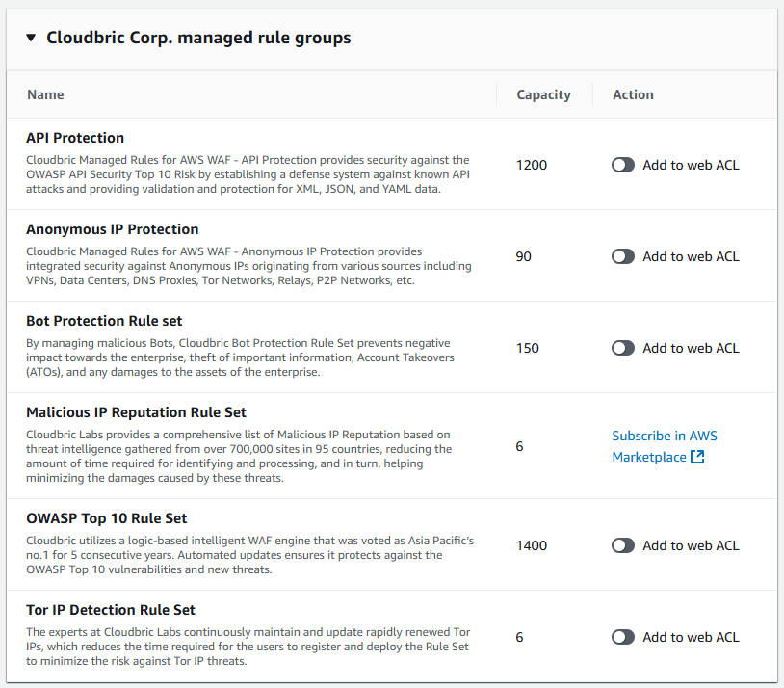Image resolution: width=784 pixels, height=688 pixels.
Task: Click the Cloudbric Corp. managed rule groups heading
Action: click(198, 39)
